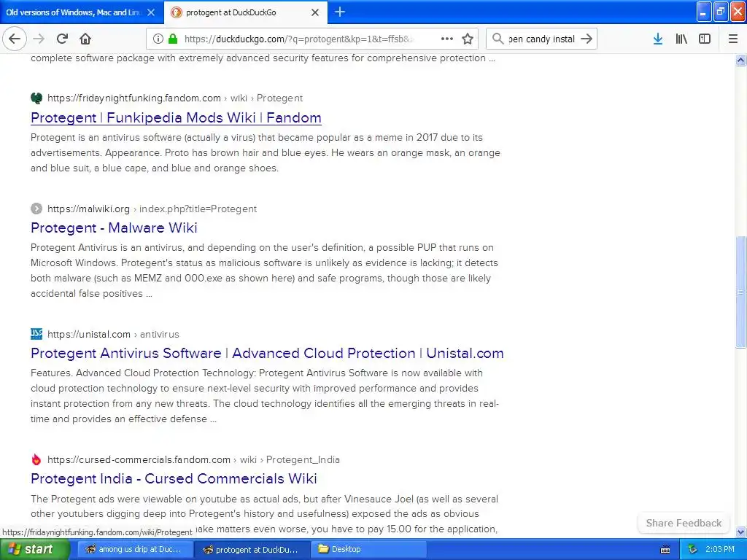747x560 pixels.
Task: Click the fridaynightfunking fandom favicon
Action: click(x=36, y=98)
